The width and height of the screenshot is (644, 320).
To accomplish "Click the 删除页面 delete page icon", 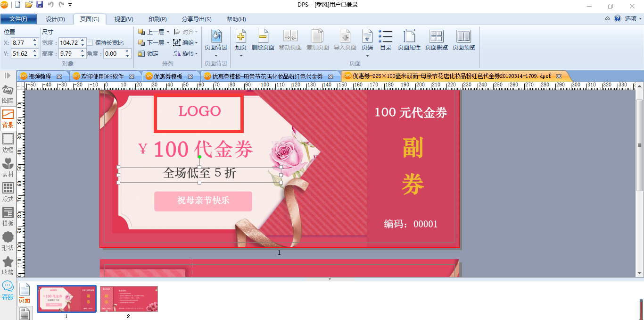I will click(x=263, y=36).
